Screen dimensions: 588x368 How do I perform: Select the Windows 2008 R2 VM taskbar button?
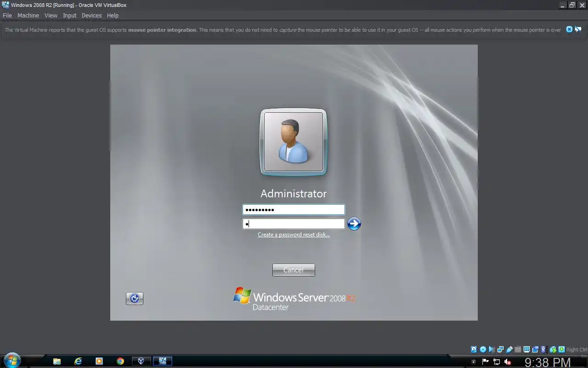pos(163,361)
